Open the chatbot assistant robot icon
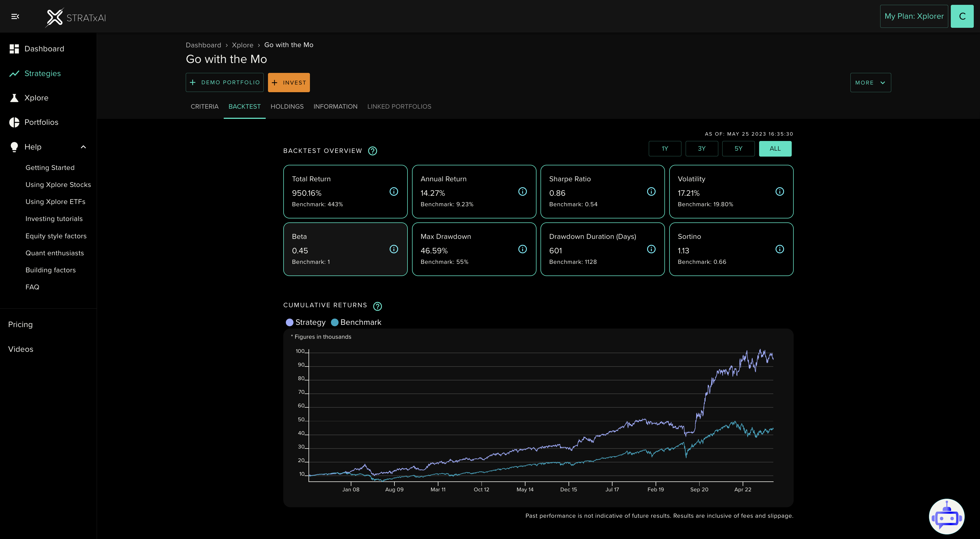Viewport: 980px width, 539px height. (946, 517)
